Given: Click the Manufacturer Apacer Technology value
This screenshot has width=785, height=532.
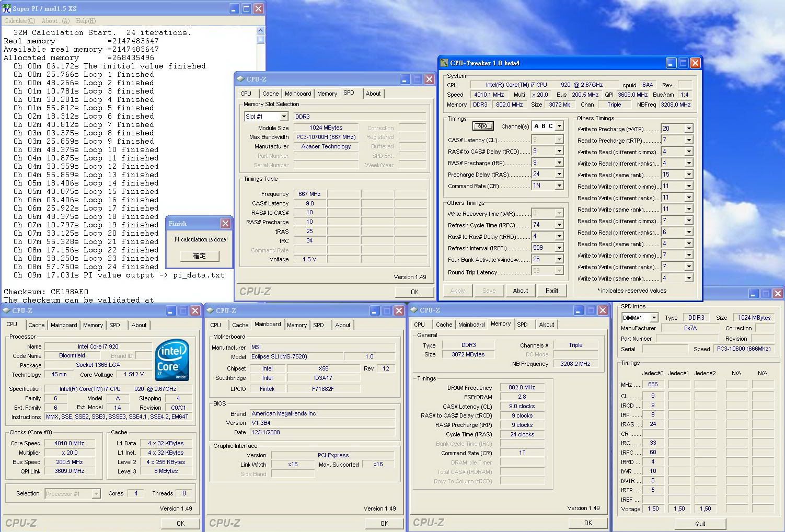Looking at the screenshot, I should click(326, 146).
